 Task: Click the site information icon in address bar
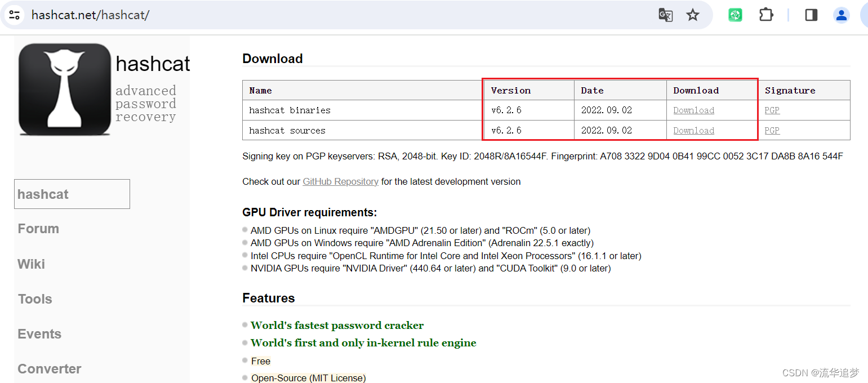point(15,15)
